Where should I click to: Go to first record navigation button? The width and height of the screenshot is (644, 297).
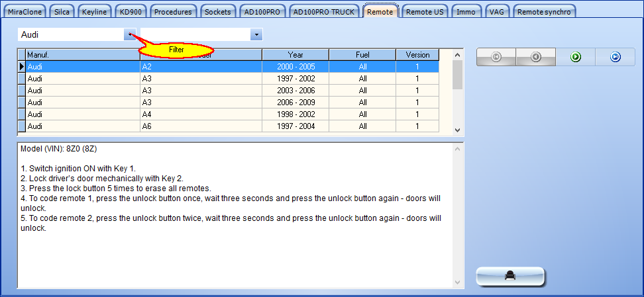(496, 57)
